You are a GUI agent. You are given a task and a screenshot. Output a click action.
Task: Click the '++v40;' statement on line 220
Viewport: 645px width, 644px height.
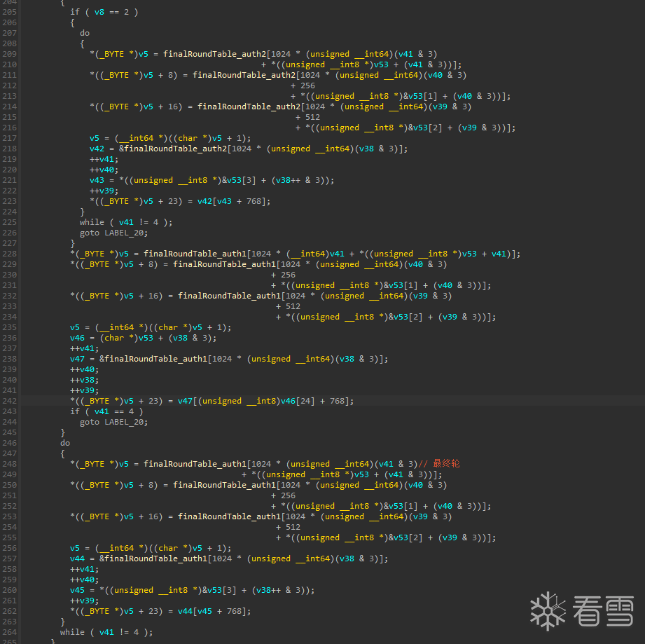[x=104, y=170]
